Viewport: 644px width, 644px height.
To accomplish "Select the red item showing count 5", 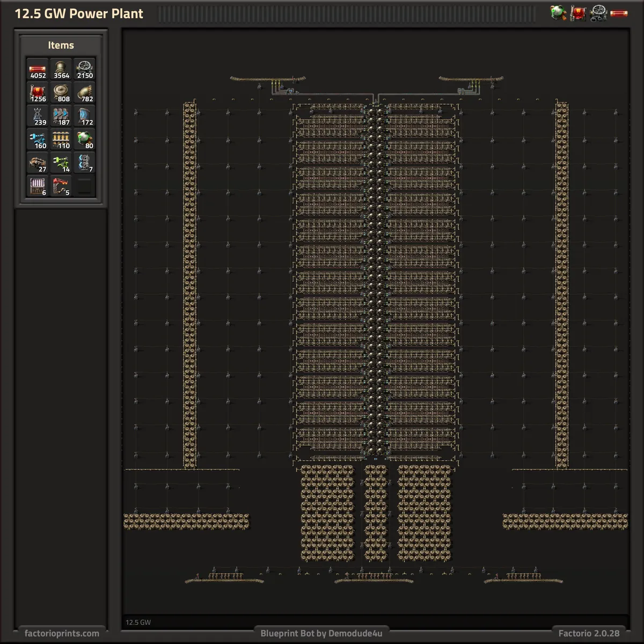I will pos(61,186).
